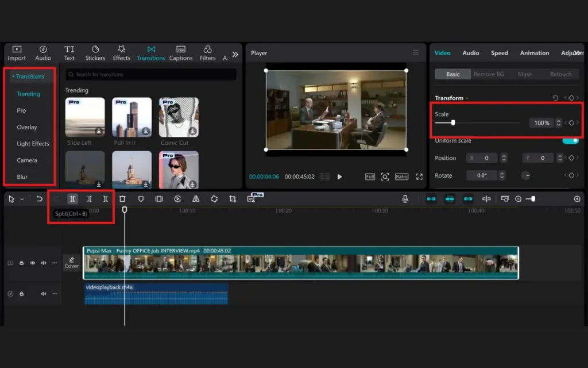The width and height of the screenshot is (588, 368).
Task: Click the Mask tool icon in timeline toolbar
Action: [x=141, y=198]
